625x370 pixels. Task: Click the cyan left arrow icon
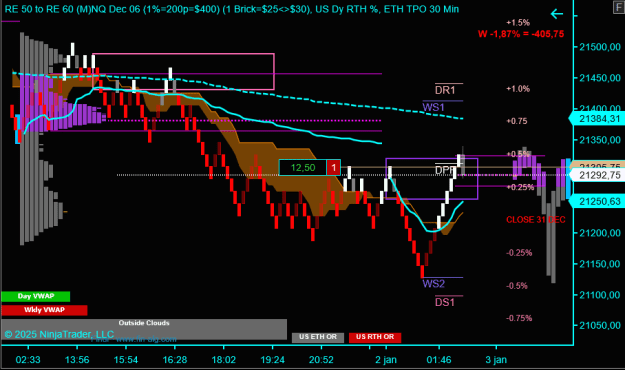(x=556, y=14)
